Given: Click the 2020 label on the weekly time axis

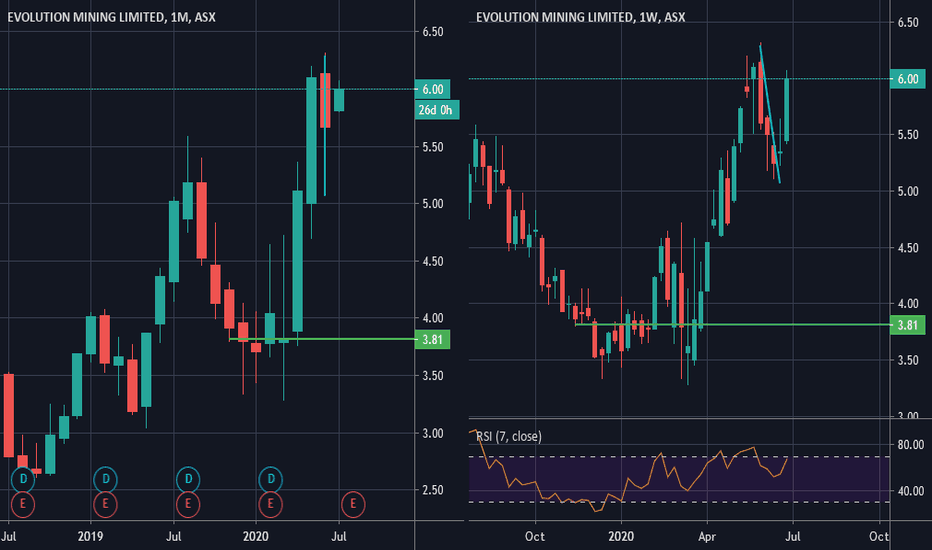Looking at the screenshot, I should [x=621, y=536].
